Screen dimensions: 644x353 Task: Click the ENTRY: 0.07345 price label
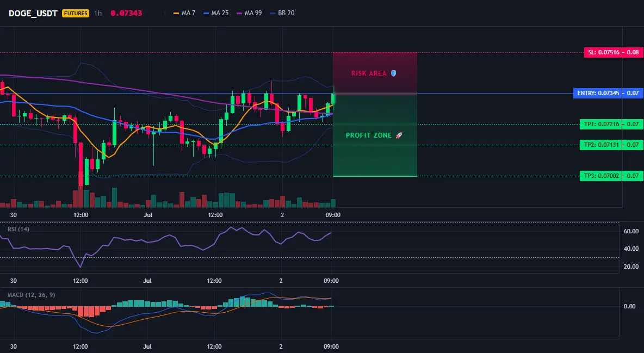coord(598,94)
